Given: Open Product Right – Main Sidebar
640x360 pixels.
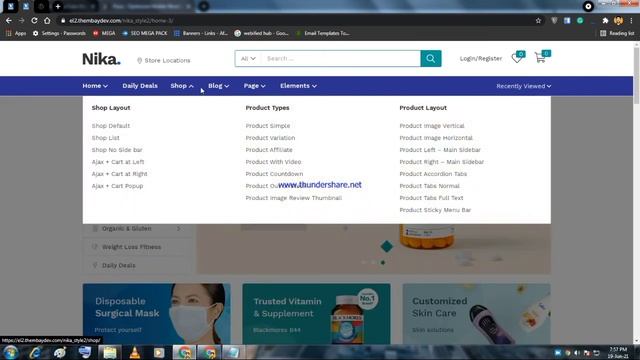Looking at the screenshot, I should [442, 162].
